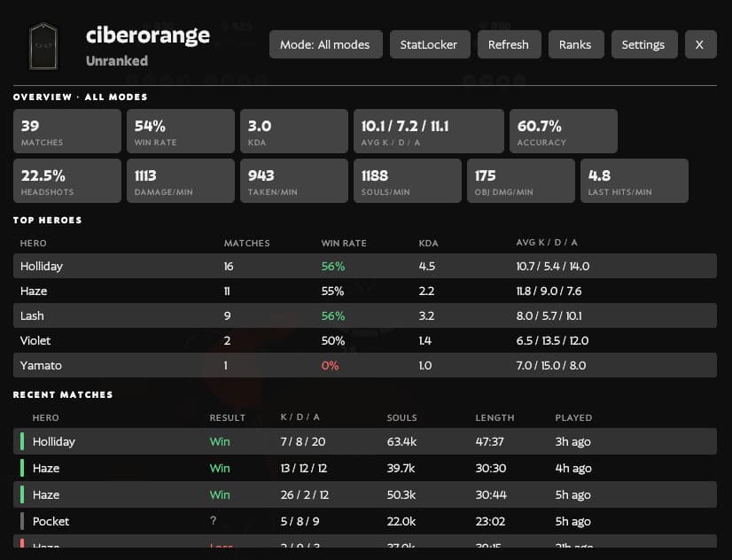The width and height of the screenshot is (732, 560).
Task: Click the Recent Matches RESULT column header
Action: (228, 417)
